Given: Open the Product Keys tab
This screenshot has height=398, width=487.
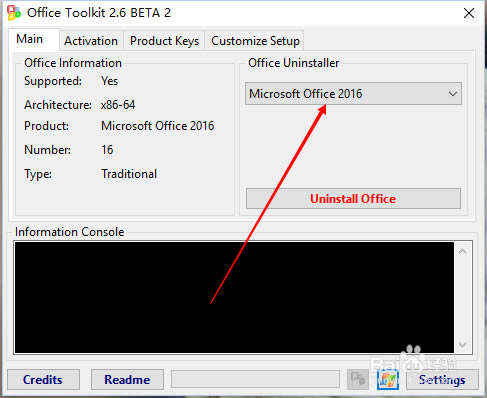Looking at the screenshot, I should [164, 41].
